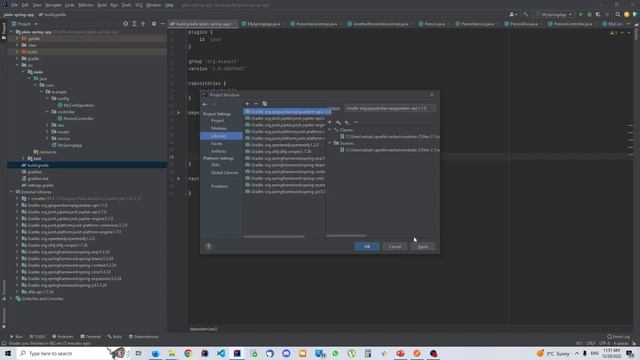The image size is (640, 360).
Task: Open Visual Studio Code from taskbar
Action: (x=221, y=353)
